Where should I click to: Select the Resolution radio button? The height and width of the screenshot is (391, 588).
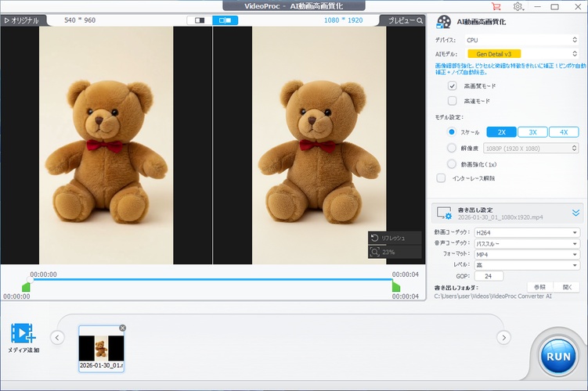point(452,148)
